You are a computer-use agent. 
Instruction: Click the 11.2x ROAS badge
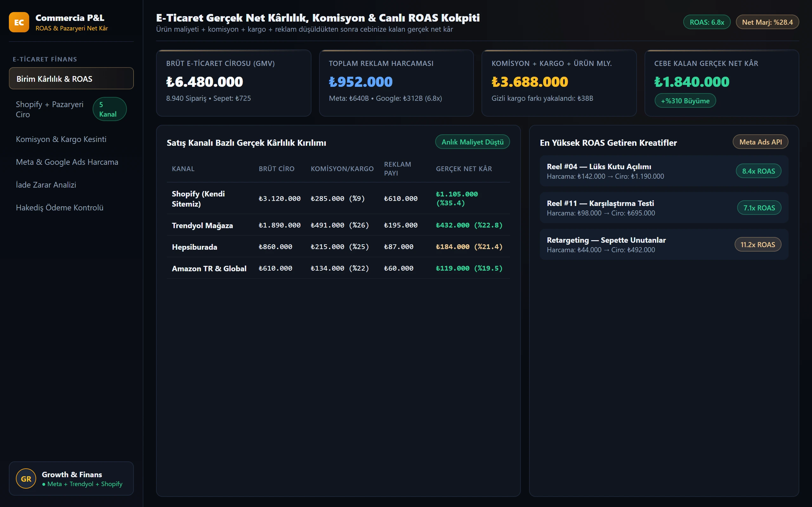click(x=758, y=244)
